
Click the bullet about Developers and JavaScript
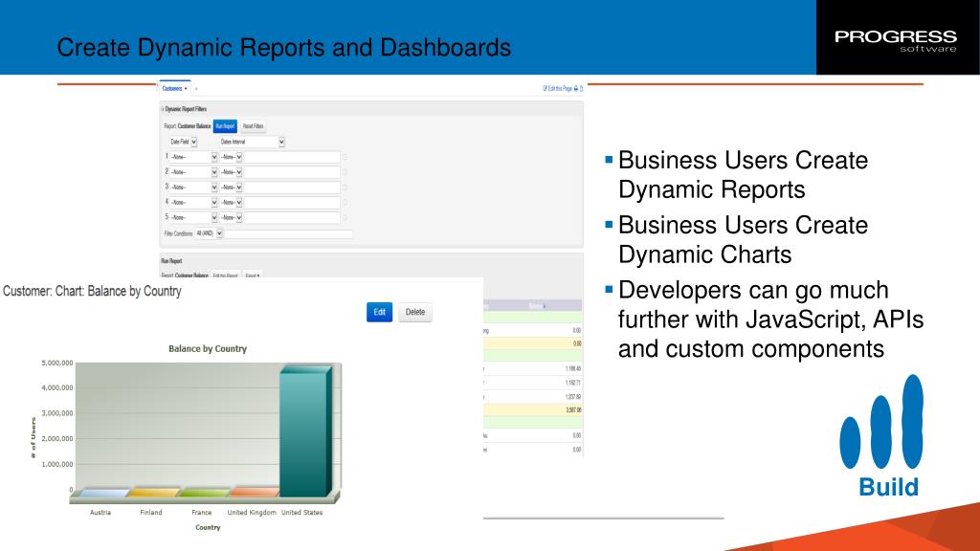pos(770,320)
